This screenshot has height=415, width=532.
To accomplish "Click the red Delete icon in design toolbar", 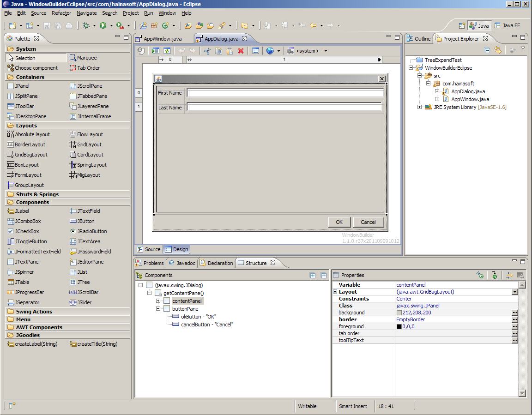I will (x=241, y=51).
